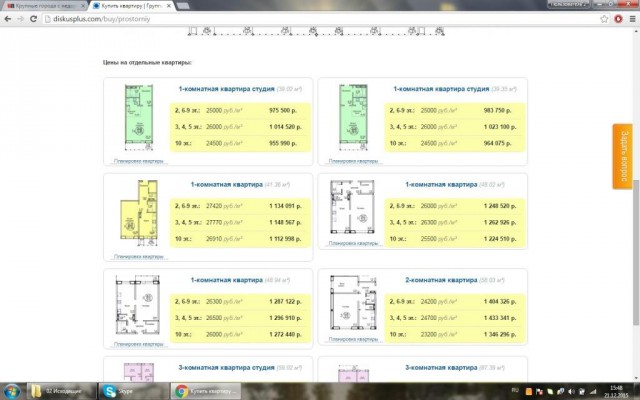Click the orange 'Задать вопрос' side button
The image size is (640, 400).
[x=622, y=156]
